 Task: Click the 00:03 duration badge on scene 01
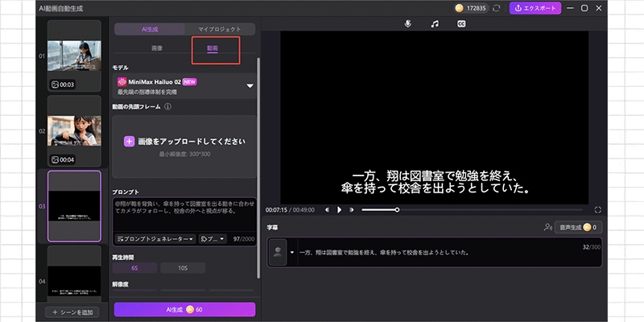63,85
